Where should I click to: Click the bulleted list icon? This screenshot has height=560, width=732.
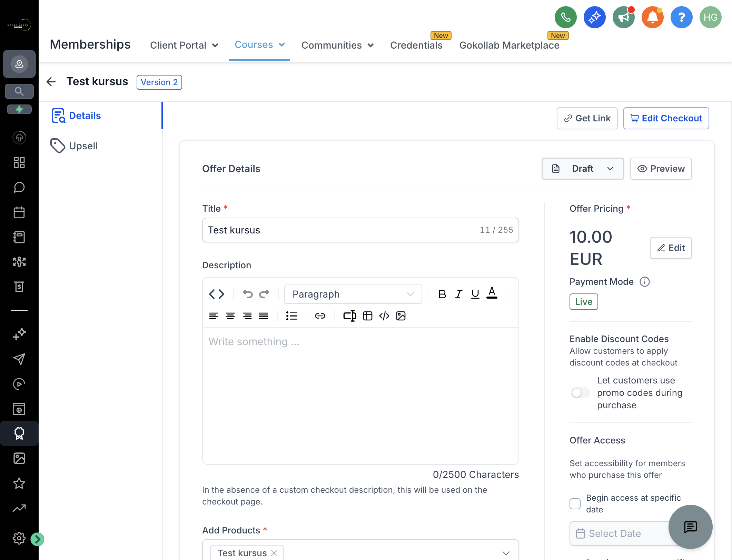291,316
